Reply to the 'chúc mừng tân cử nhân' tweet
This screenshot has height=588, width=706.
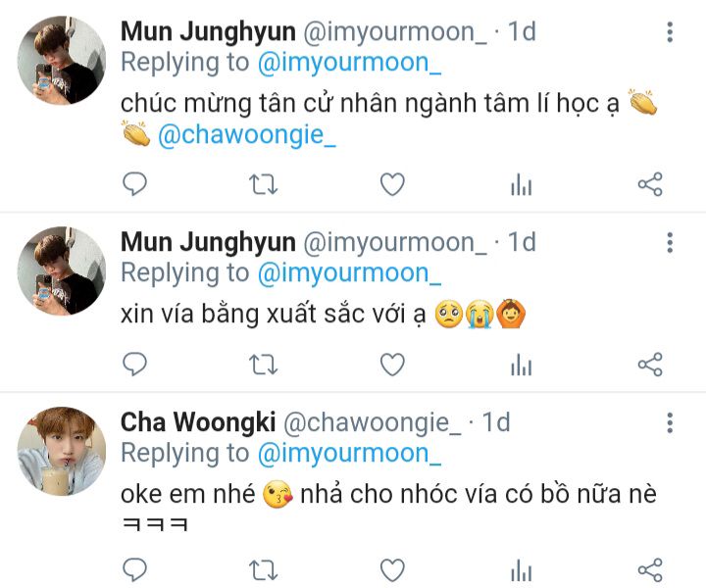pos(134,184)
